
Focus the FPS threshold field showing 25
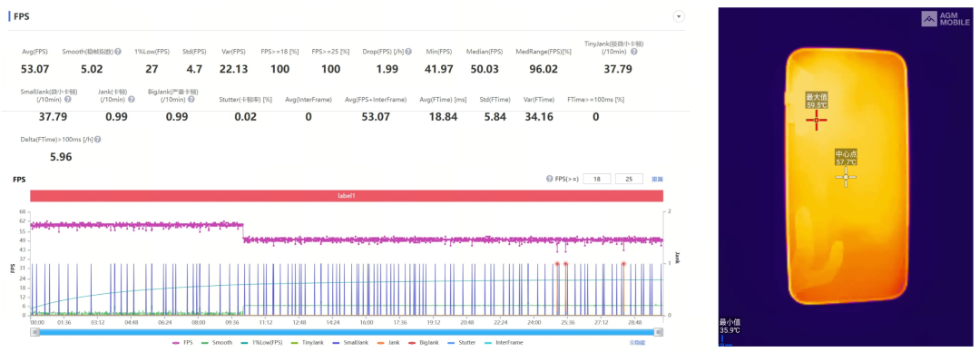point(630,179)
